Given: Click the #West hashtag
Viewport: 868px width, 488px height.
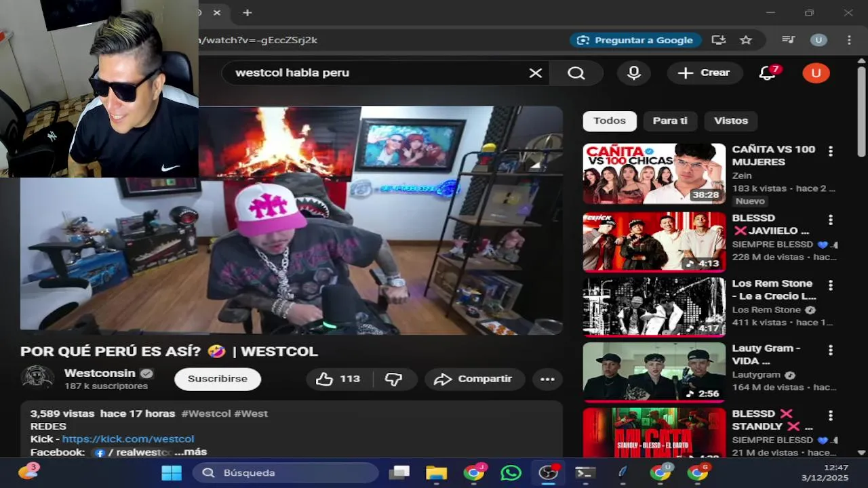Looking at the screenshot, I should (251, 413).
